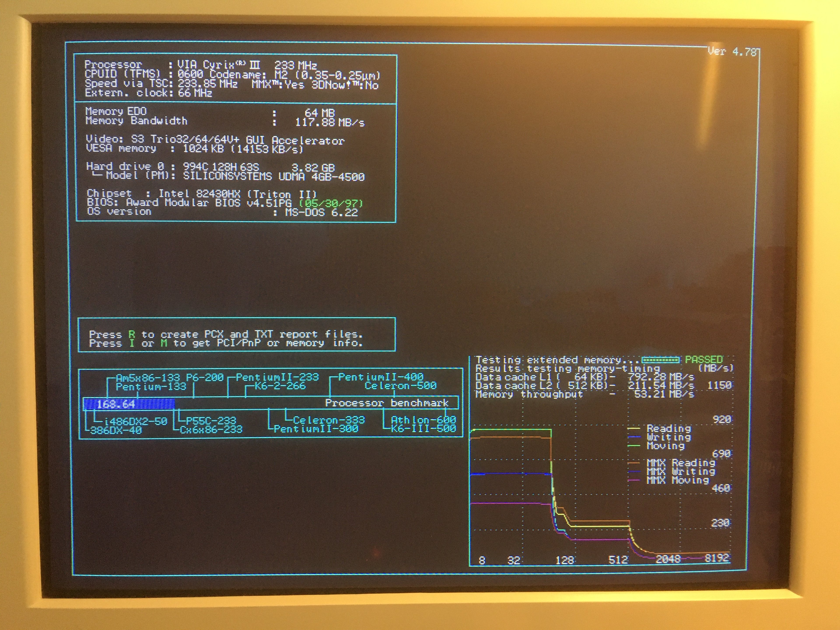Click the green M key hint
This screenshot has width=840, height=630.
164,343
